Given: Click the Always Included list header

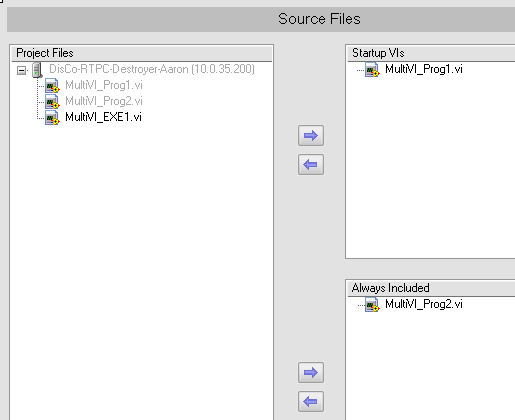Looking at the screenshot, I should pos(431,288).
